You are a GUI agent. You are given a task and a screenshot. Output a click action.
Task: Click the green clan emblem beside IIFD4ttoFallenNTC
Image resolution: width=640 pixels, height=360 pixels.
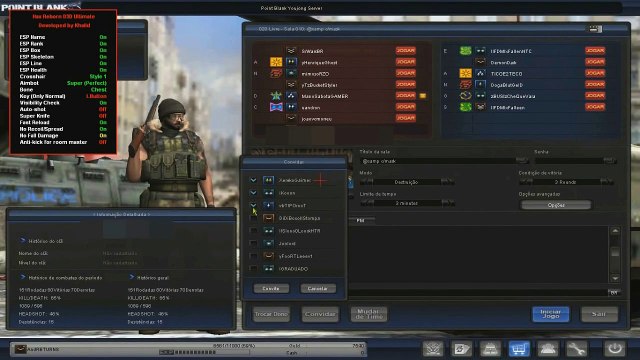[465, 51]
